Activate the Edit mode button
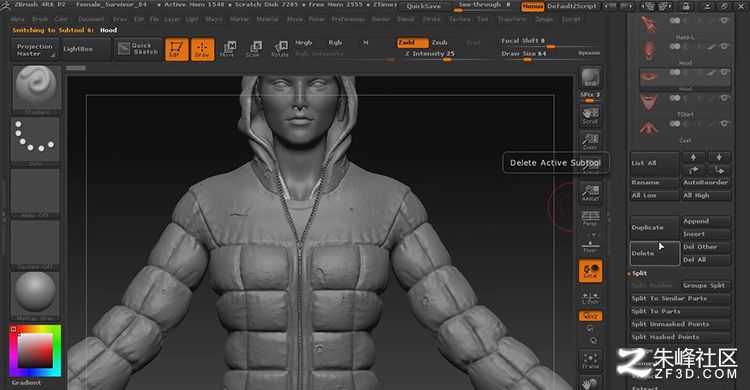Image resolution: width=750 pixels, height=390 pixels. click(176, 49)
